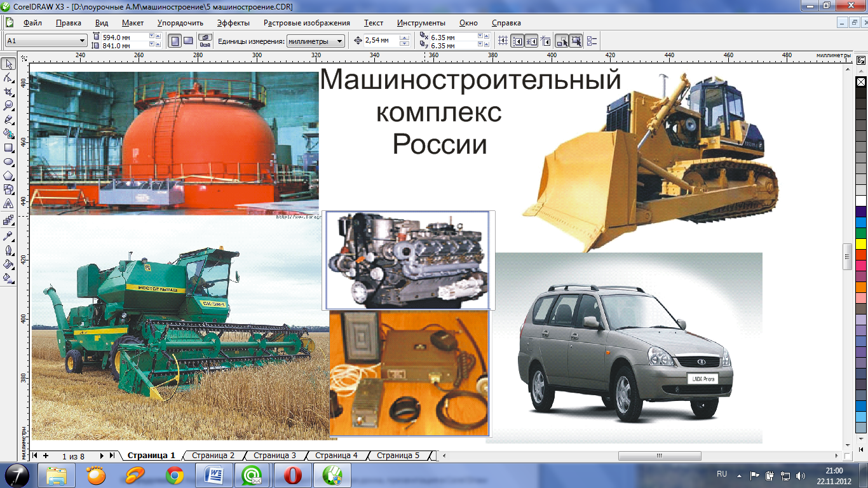
Task: Expand color palette up arrow at top
Action: point(861,72)
